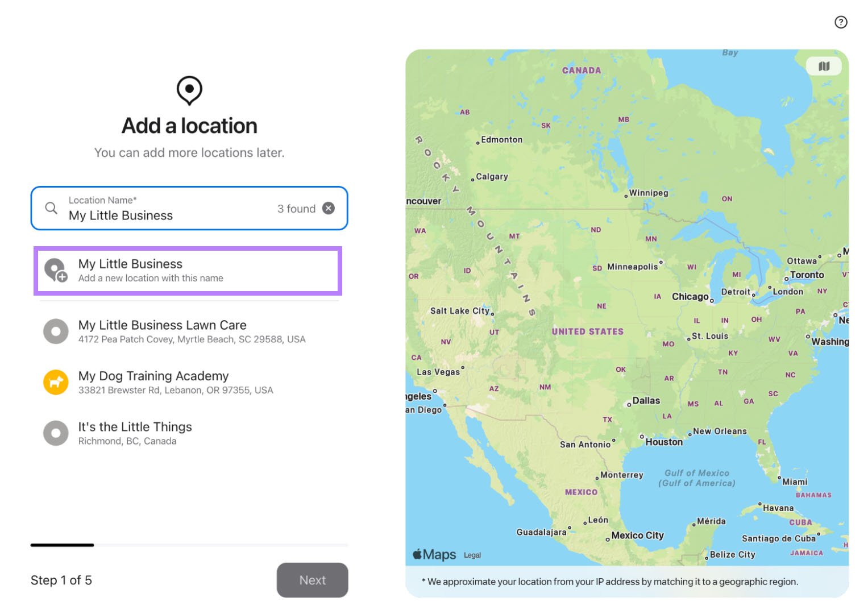Click the orange dog icon for My Dog Training Academy
This screenshot has height=614, width=868.
point(55,381)
